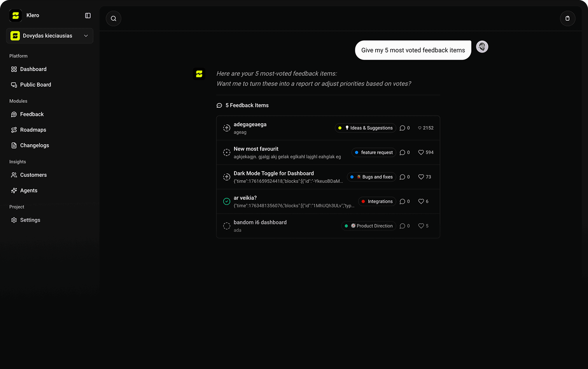Click the red dot on Integrations tag
This screenshot has height=369, width=588.
click(363, 201)
